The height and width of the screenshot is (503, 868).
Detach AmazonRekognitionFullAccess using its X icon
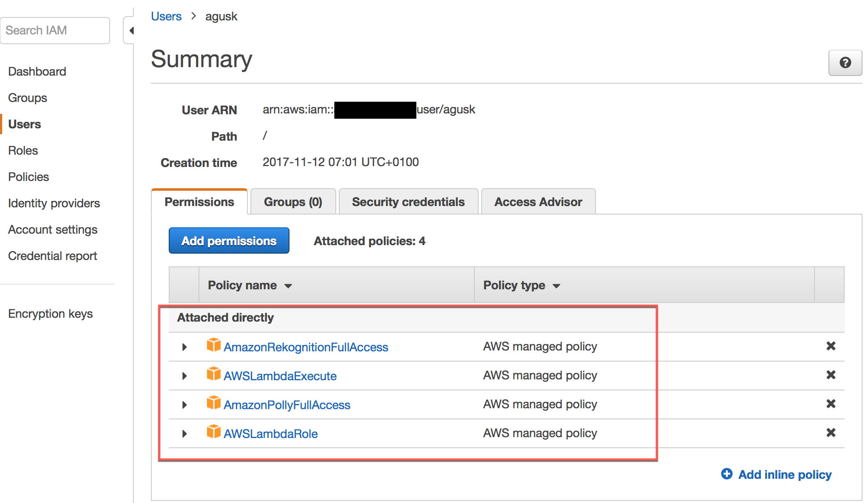(x=831, y=346)
